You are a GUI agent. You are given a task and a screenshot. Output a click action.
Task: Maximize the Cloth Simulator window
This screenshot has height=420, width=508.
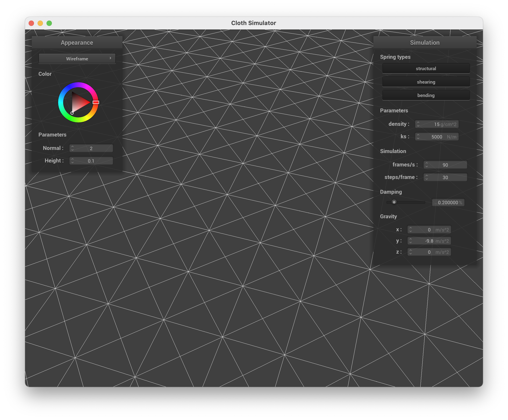click(x=49, y=23)
